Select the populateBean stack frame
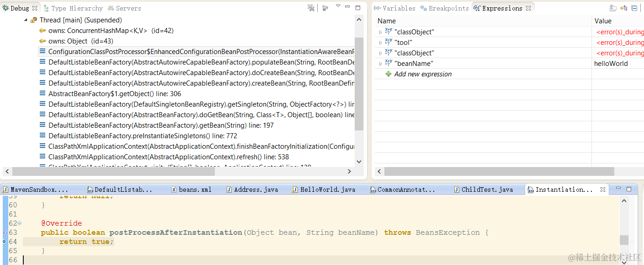Viewport: 644px width, 265px height. pos(202,62)
